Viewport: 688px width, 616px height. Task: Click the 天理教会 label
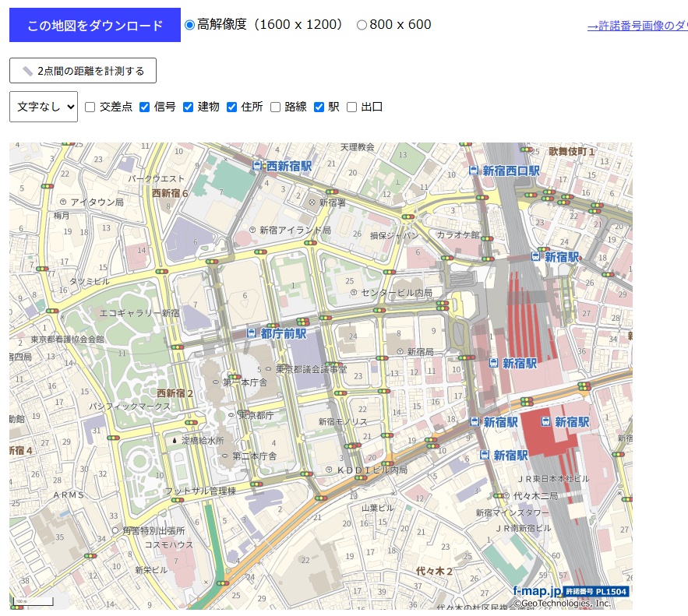point(358,147)
